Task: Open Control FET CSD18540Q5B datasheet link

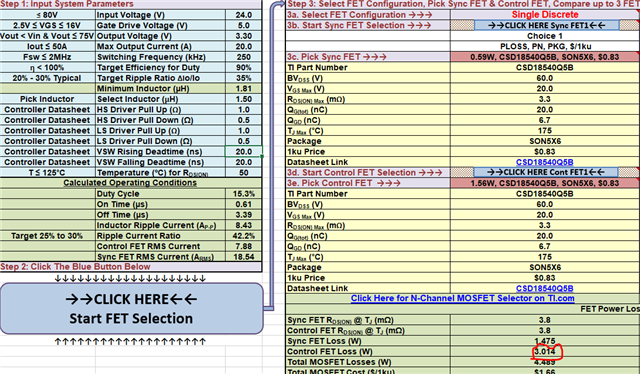Action: click(544, 288)
